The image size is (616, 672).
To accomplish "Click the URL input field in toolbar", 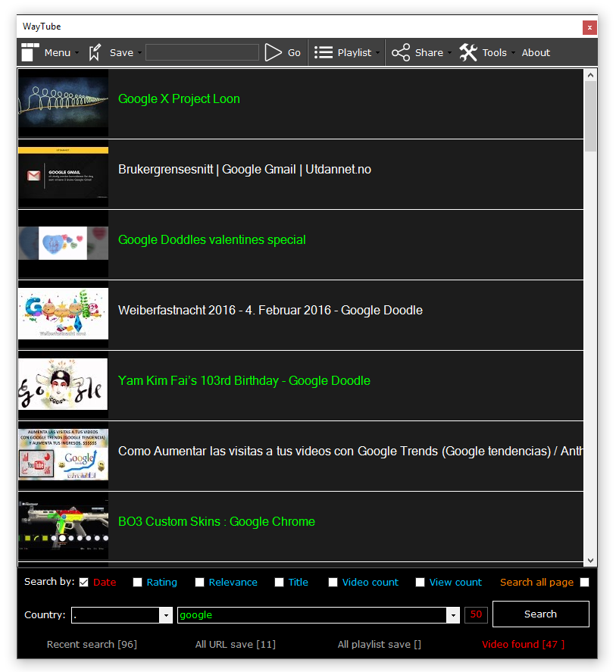I will [x=202, y=52].
